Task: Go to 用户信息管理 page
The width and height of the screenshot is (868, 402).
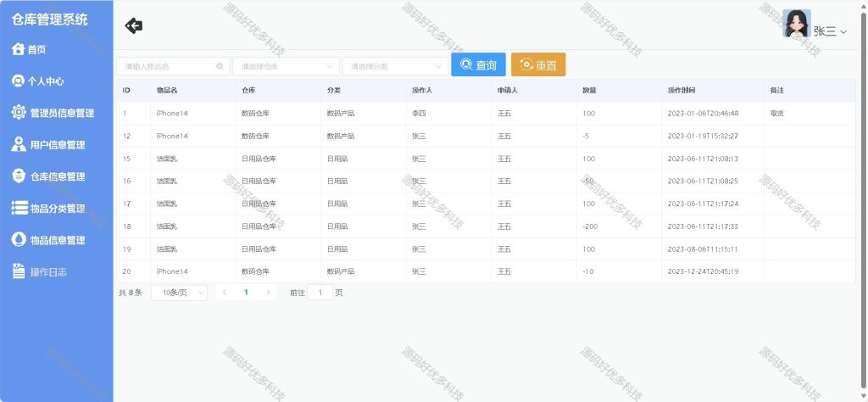Action: click(57, 144)
